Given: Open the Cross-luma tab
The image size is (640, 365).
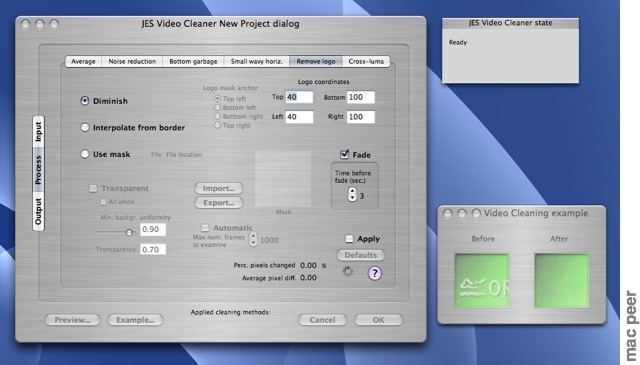Looking at the screenshot, I should coord(366,61).
